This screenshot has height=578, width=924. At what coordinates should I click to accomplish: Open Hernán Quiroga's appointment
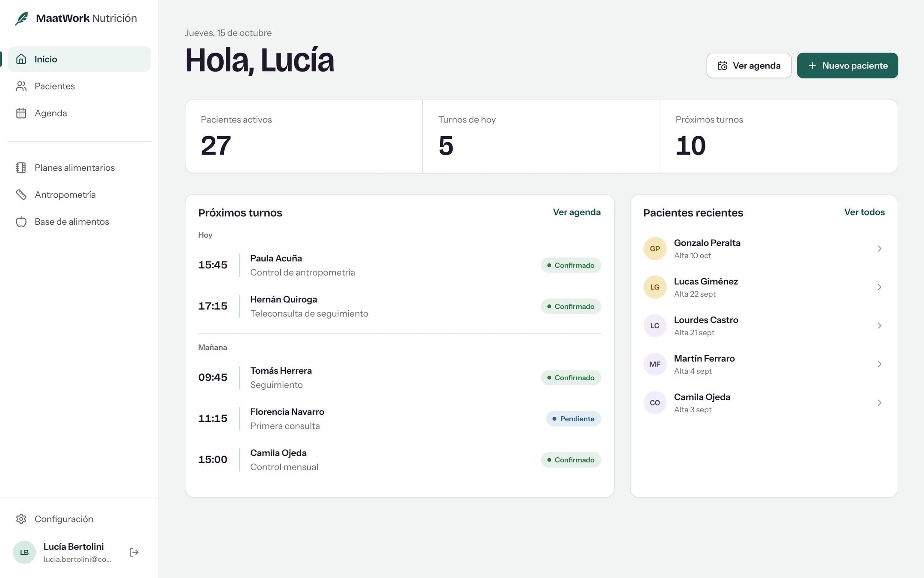point(400,306)
